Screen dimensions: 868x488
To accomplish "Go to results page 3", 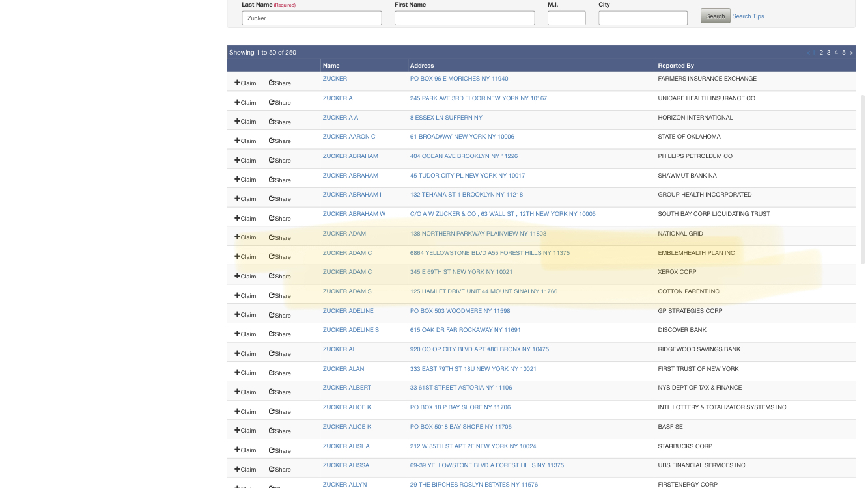I will pos(829,53).
